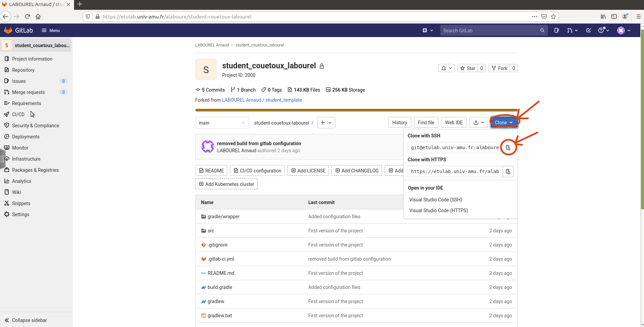Viewport: 644px width, 327px height.
Task: Collapse the sidebar
Action: point(29,320)
